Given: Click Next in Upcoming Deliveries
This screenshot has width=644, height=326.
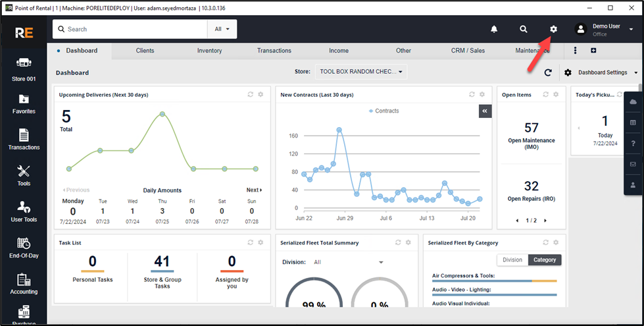Looking at the screenshot, I should coord(254,190).
